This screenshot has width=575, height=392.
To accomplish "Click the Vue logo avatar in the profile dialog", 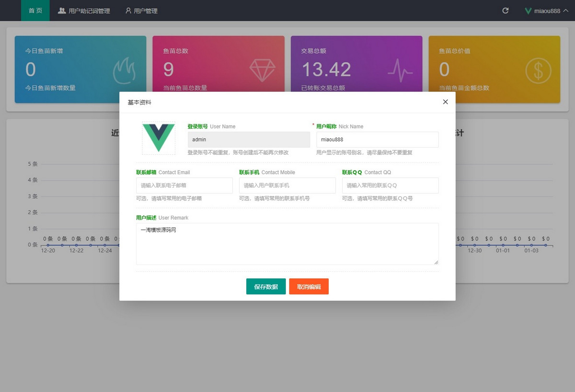I will pyautogui.click(x=158, y=138).
